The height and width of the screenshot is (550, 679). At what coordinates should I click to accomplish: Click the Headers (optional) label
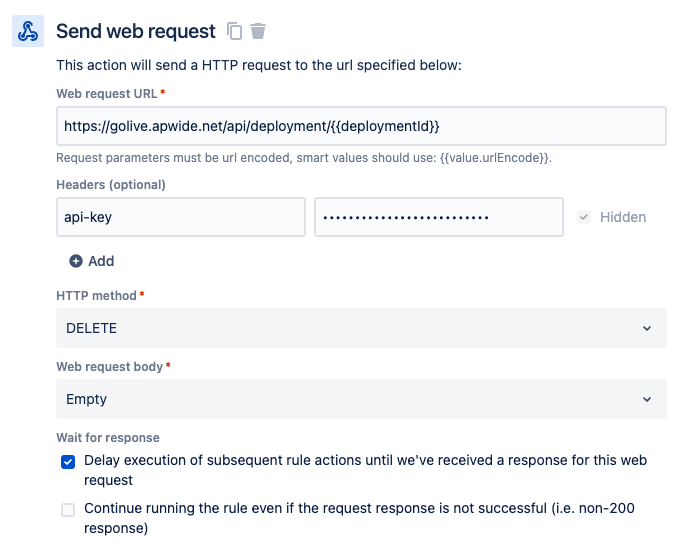coord(111,184)
